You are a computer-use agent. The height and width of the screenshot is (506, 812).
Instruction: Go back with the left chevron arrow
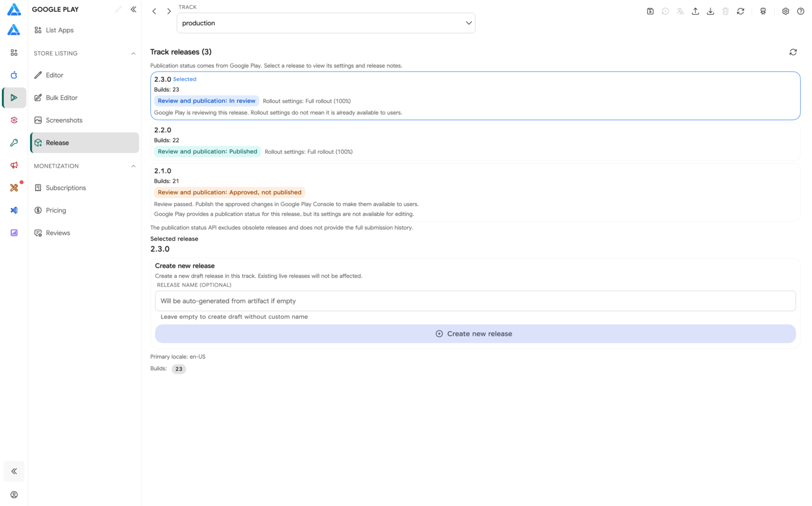click(155, 11)
